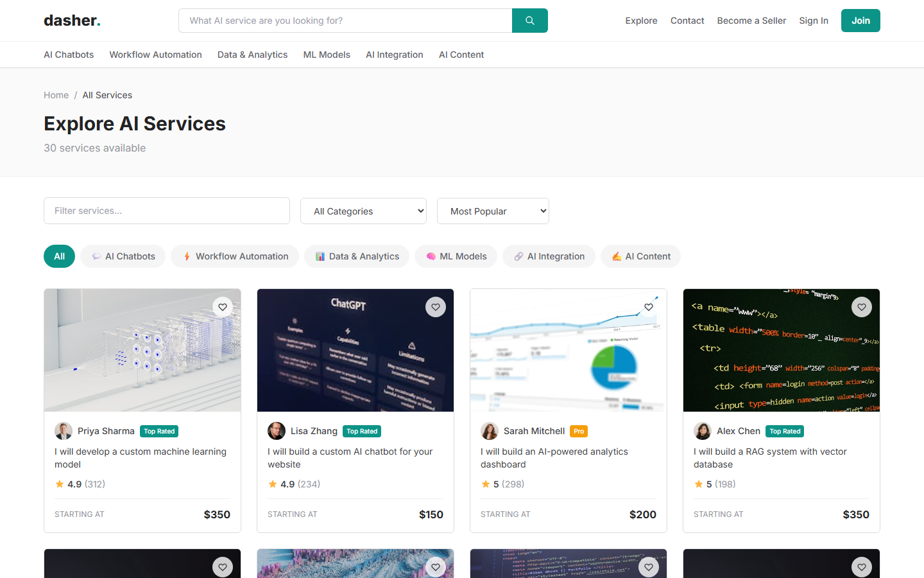Open the HTML code service thumbnail
924x578 pixels.
click(x=782, y=350)
